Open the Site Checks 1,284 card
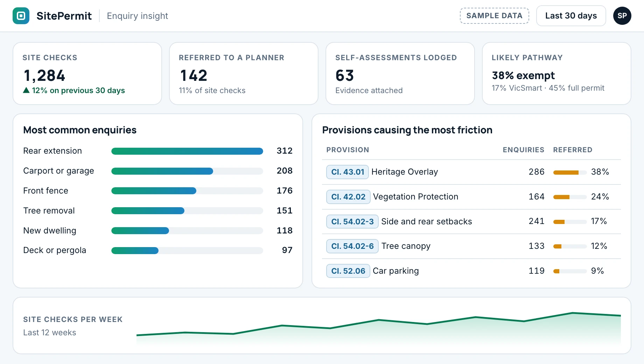The image size is (644, 364). pyautogui.click(x=87, y=73)
